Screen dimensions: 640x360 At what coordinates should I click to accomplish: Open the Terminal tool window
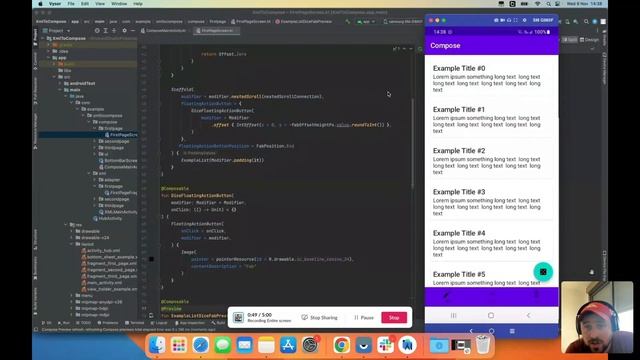coord(135,323)
